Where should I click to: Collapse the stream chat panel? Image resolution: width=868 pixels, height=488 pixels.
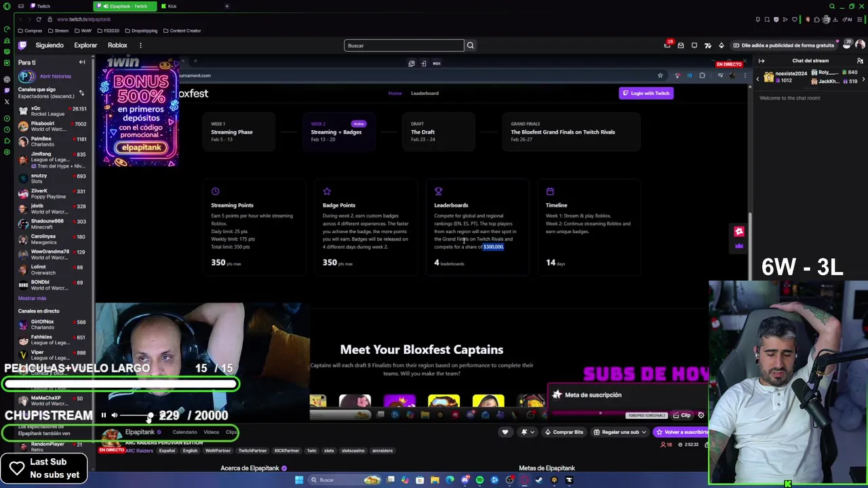[x=762, y=61]
